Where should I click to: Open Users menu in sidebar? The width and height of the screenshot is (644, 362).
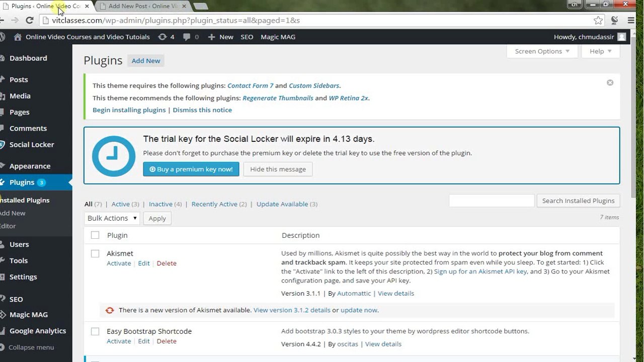click(x=19, y=244)
